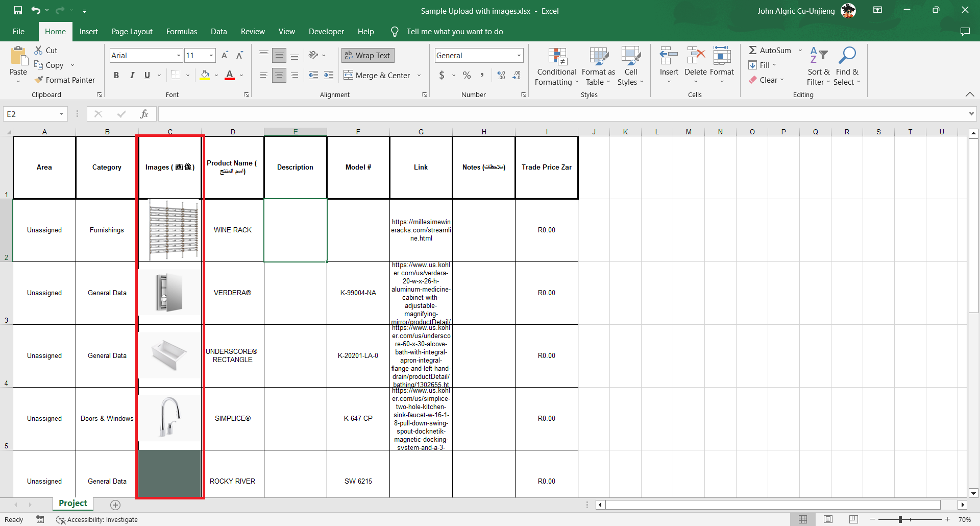Open Sort & Filter options
This screenshot has height=526, width=980.
pos(818,66)
